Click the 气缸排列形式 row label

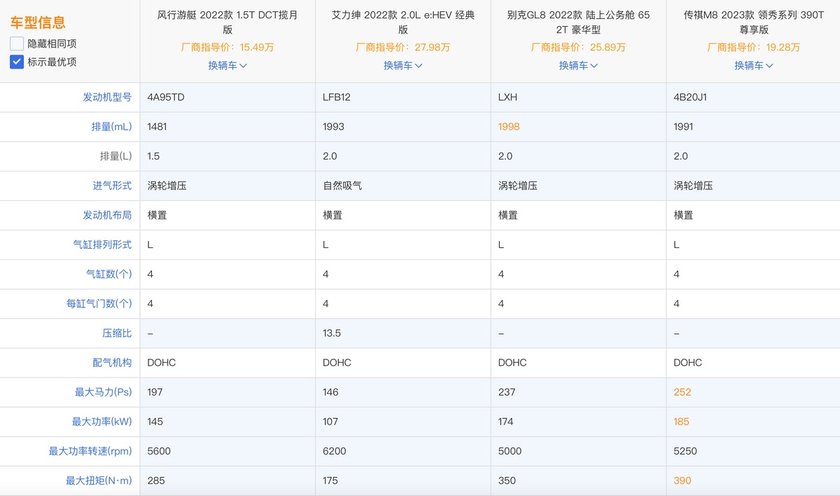click(102, 245)
